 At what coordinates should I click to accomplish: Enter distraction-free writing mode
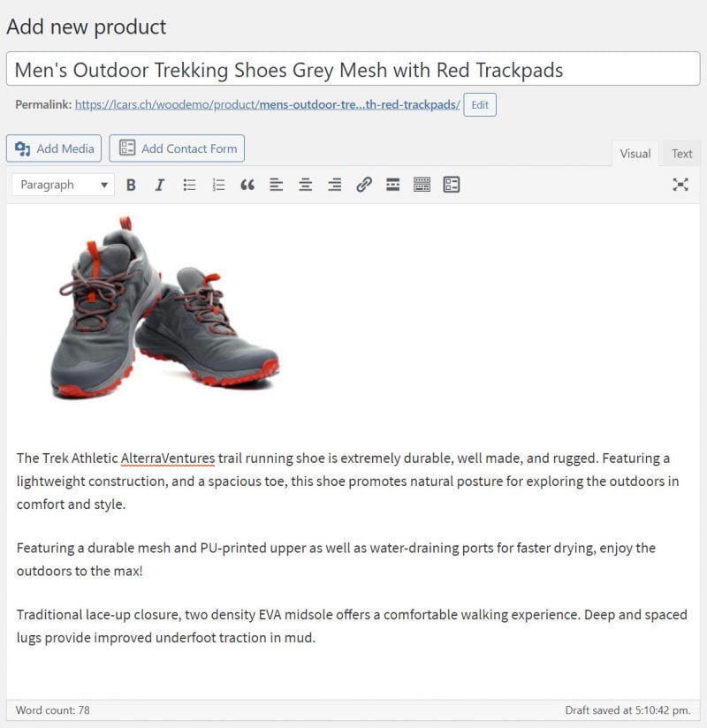[680, 185]
